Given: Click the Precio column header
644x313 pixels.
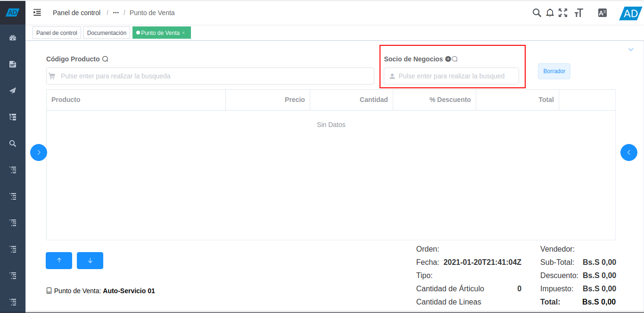Looking at the screenshot, I should point(268,100).
